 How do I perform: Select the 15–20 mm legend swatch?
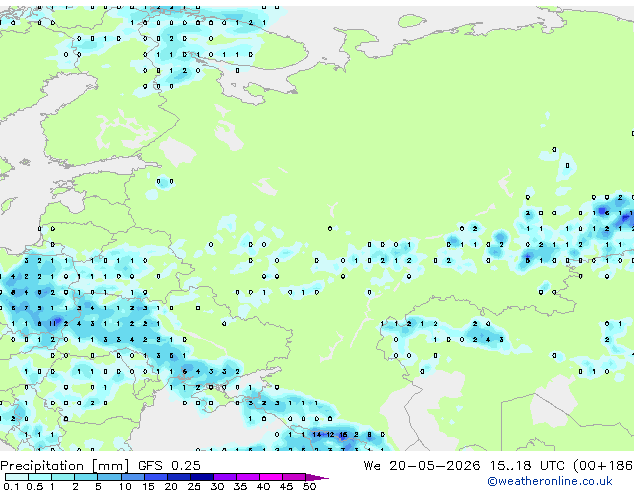[x=155, y=477]
